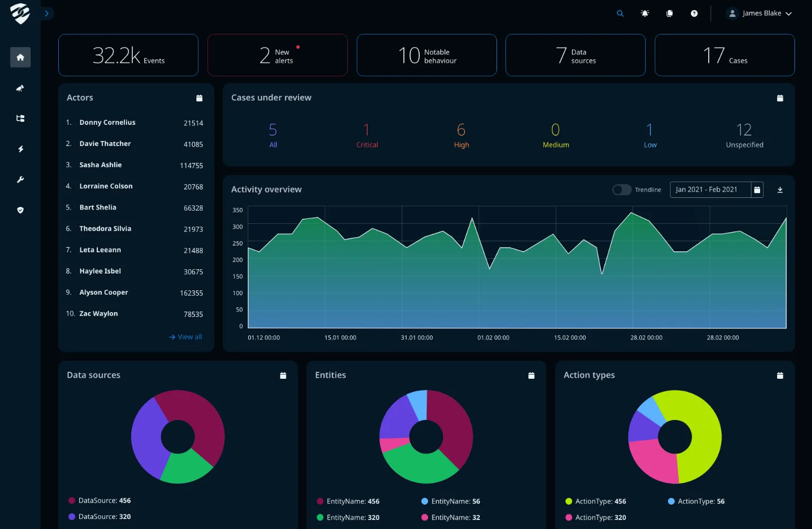Select the hierarchy/topology icon in sidebar
The image size is (812, 529).
(x=20, y=118)
